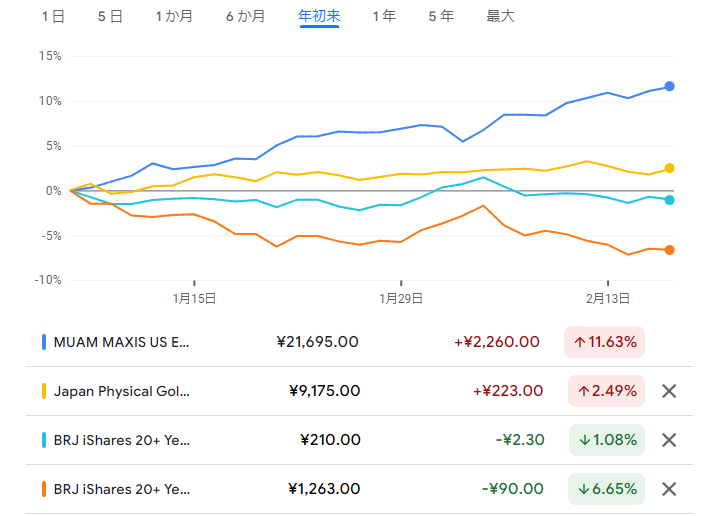Viewport: 713px width, 516px height.
Task: Select the 年初来 tab
Action: (319, 16)
